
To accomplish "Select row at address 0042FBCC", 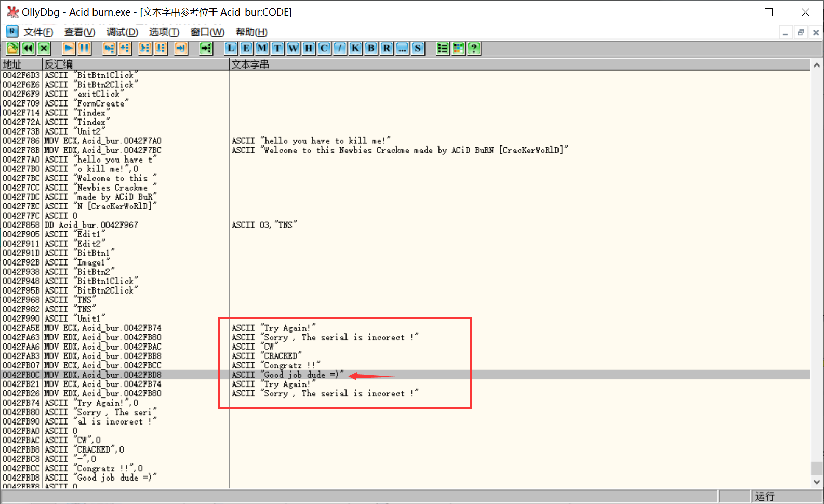I will pyautogui.click(x=405, y=468).
